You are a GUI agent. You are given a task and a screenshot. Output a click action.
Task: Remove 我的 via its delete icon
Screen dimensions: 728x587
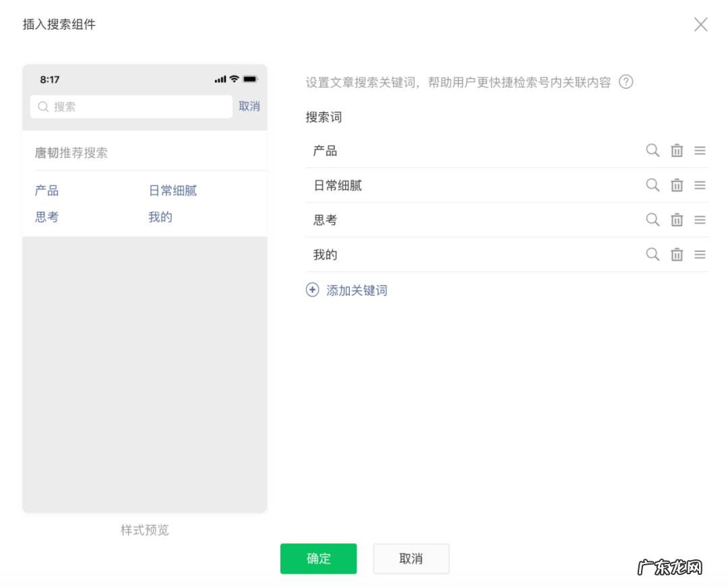tap(677, 254)
